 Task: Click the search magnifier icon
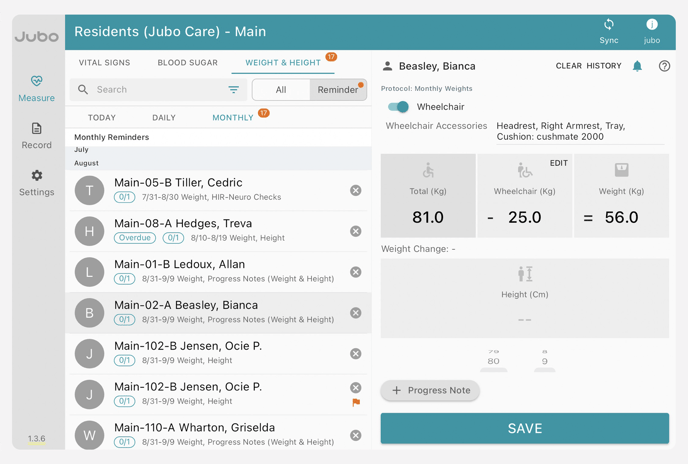pyautogui.click(x=82, y=90)
